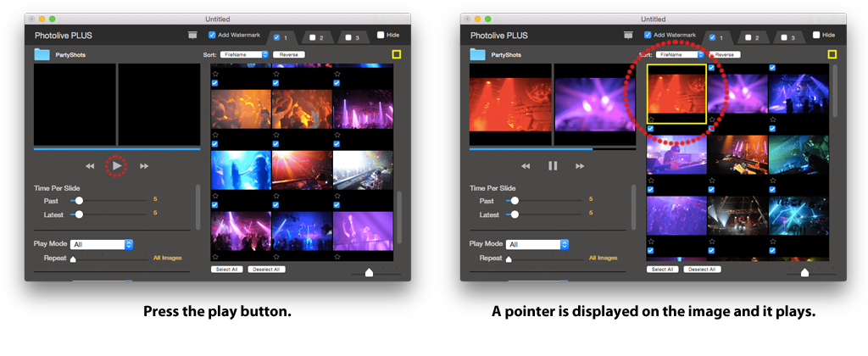The height and width of the screenshot is (356, 868).
Task: Star the white-lit DJ booth photo, left window
Action: tap(336, 196)
